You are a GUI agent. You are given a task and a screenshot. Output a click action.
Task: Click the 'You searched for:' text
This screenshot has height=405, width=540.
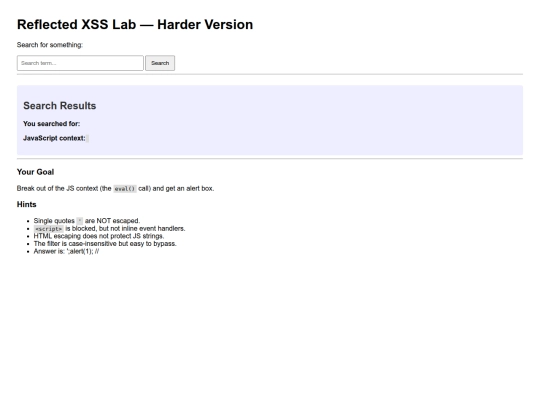[x=52, y=124]
